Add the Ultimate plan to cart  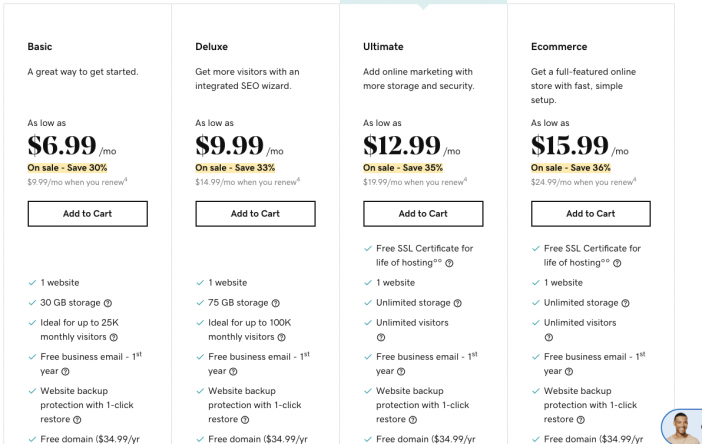point(424,214)
